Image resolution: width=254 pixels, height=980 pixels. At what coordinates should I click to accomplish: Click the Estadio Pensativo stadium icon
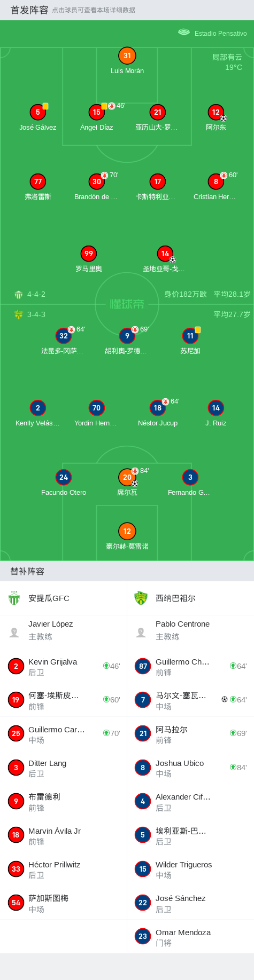pos(184,33)
